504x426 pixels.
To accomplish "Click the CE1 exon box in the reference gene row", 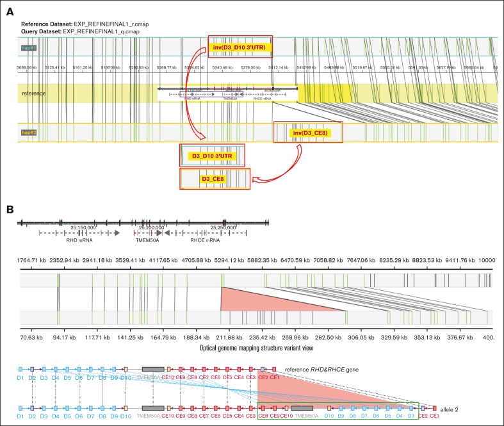I will pyautogui.click(x=274, y=370).
